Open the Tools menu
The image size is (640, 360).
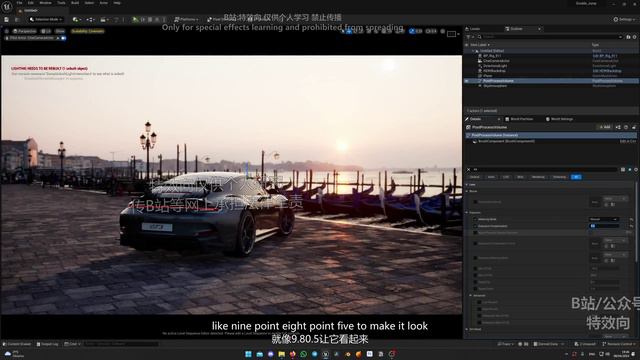(x=61, y=3)
